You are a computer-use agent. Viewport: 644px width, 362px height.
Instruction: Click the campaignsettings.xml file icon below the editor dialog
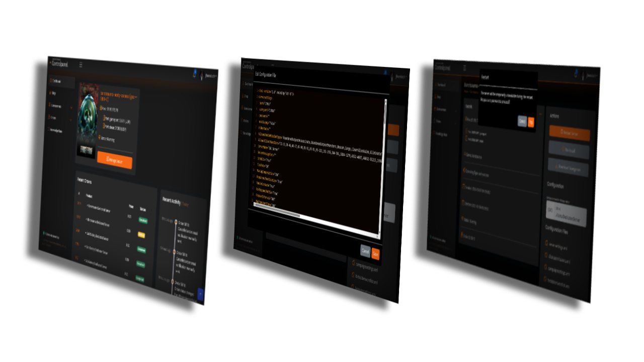pyautogui.click(x=354, y=262)
